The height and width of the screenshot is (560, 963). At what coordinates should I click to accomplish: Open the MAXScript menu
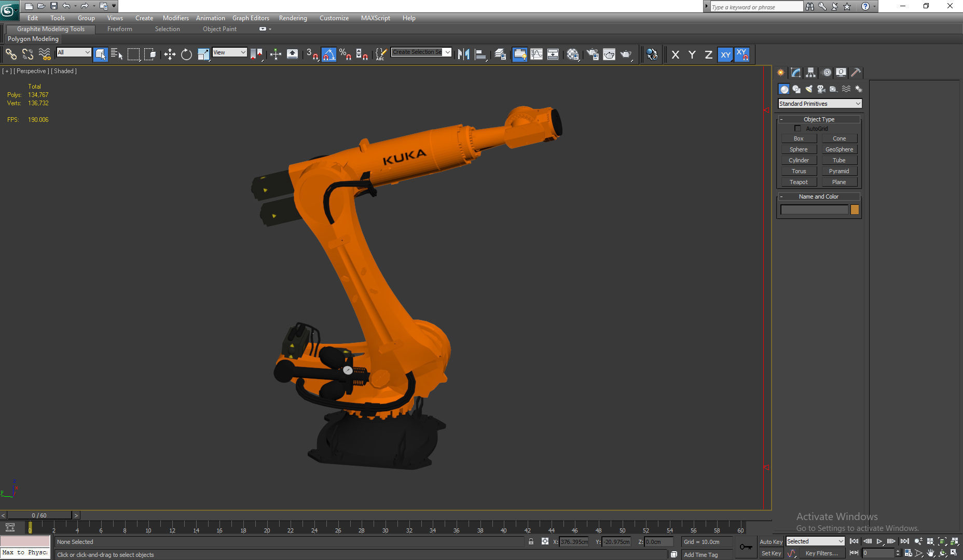pos(375,18)
